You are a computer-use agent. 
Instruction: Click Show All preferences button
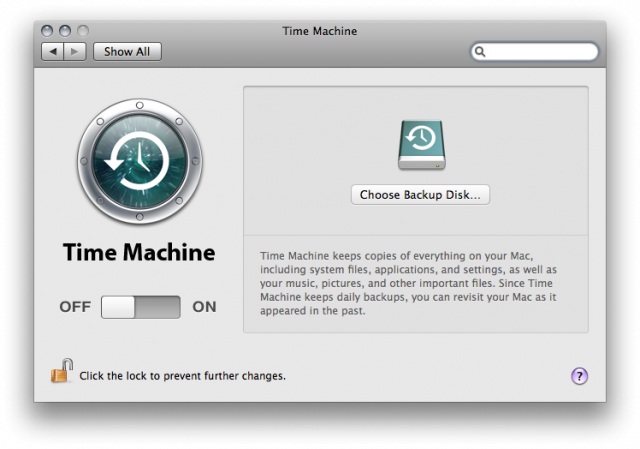[x=127, y=52]
